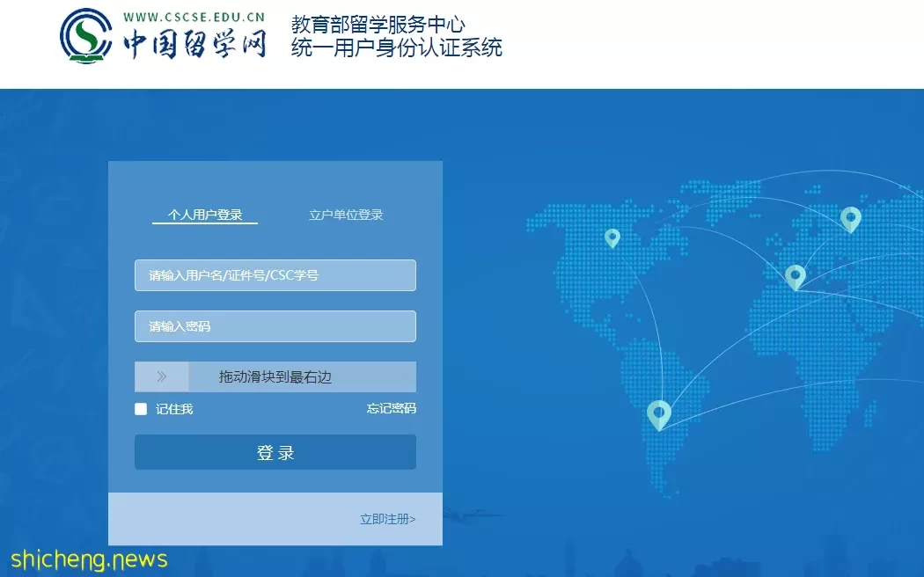Tick the 记住我 remember-me checkbox
Viewport: 924px width, 577px height.
click(141, 409)
